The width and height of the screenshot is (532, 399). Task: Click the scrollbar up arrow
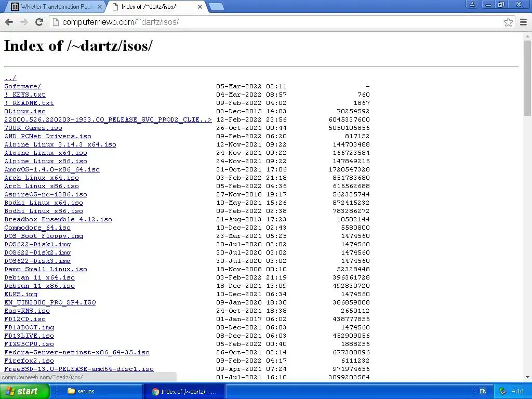pos(528,36)
